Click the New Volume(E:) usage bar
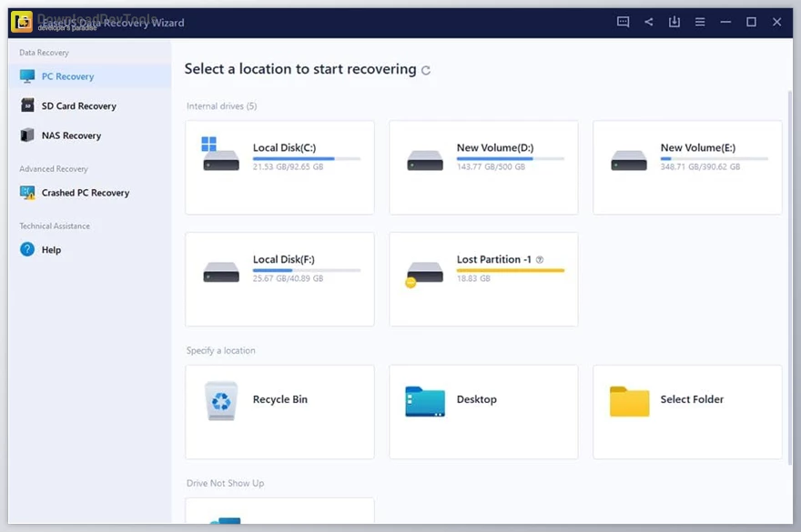This screenshot has height=532, width=801. coord(715,159)
